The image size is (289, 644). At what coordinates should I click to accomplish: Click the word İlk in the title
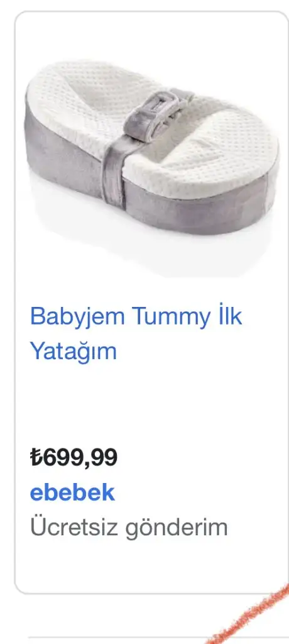click(x=229, y=316)
